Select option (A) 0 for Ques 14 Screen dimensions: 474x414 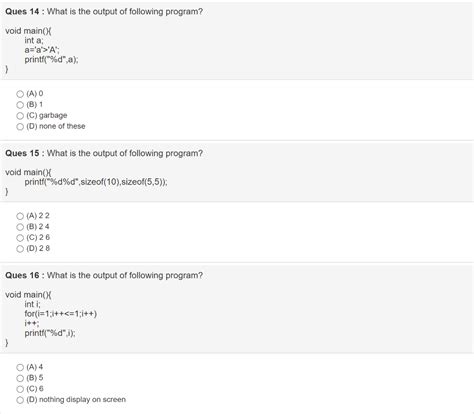tap(20, 94)
